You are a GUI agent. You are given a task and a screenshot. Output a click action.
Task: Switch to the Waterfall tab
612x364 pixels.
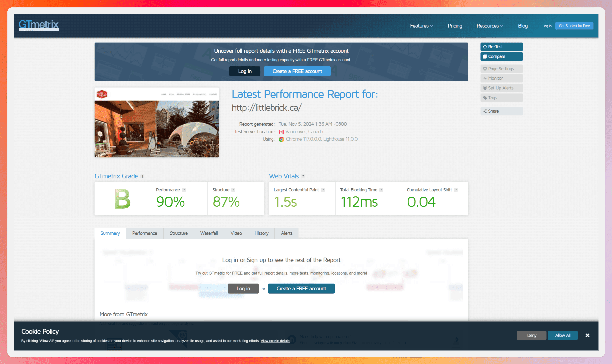(x=209, y=233)
